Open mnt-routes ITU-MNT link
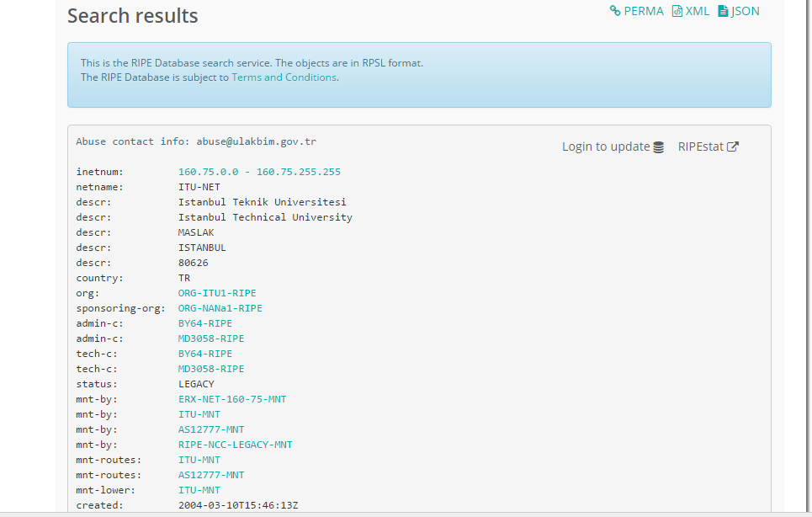 [x=199, y=460]
